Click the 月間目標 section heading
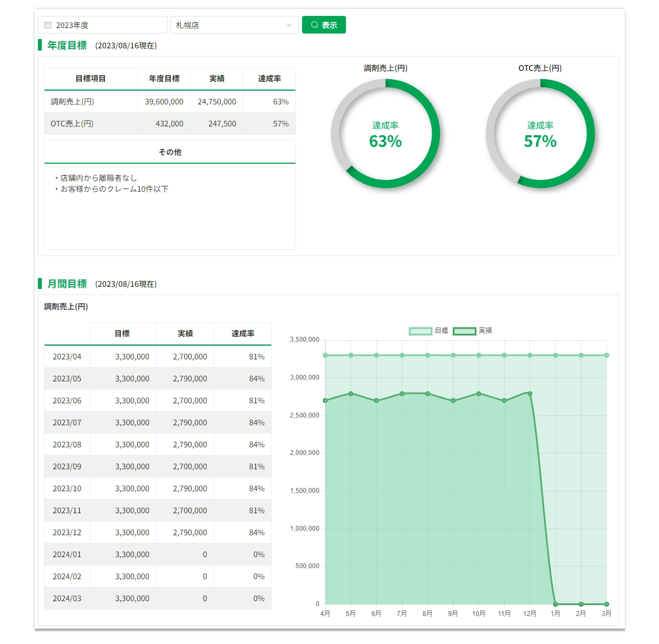659x644 pixels. coord(67,284)
